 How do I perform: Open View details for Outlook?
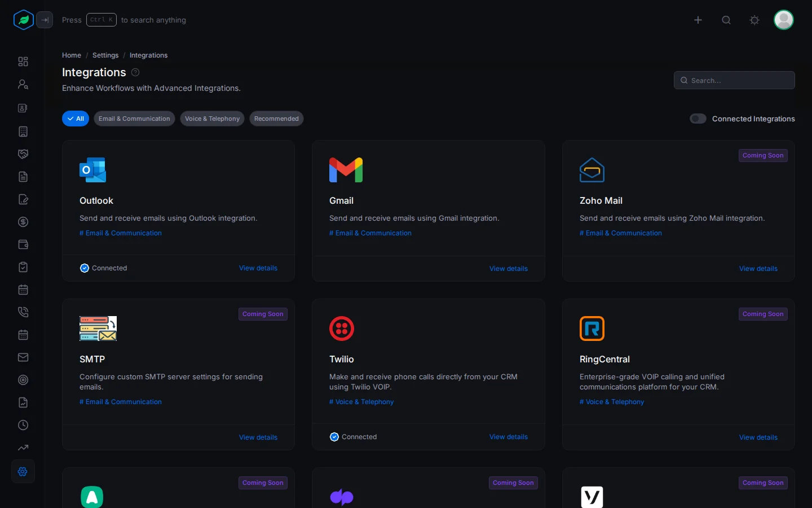click(258, 268)
